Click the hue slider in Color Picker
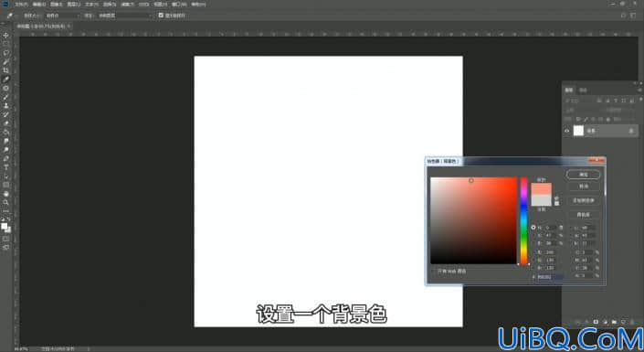644x352 pixels. click(x=524, y=221)
